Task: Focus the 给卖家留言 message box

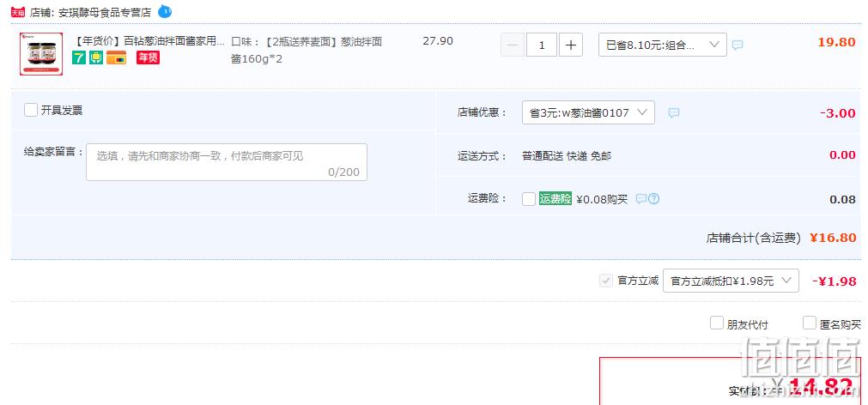Action: 227,162
